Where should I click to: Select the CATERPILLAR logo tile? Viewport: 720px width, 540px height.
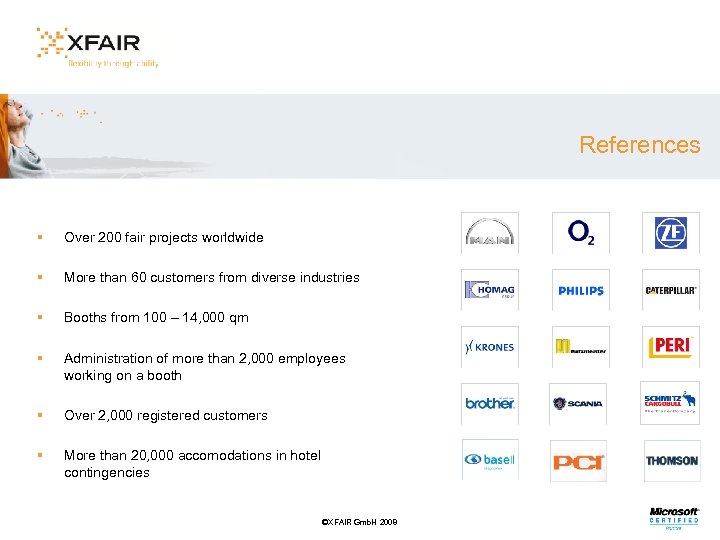pyautogui.click(x=671, y=290)
